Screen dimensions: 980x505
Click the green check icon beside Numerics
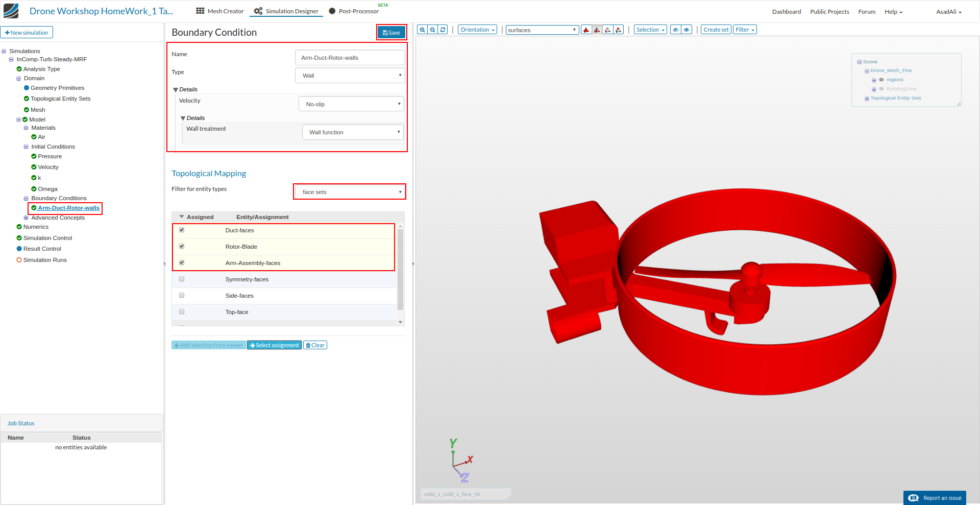point(19,227)
